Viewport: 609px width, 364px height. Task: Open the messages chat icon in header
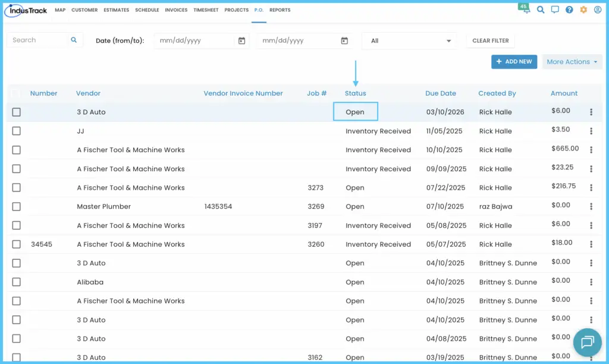pyautogui.click(x=555, y=10)
